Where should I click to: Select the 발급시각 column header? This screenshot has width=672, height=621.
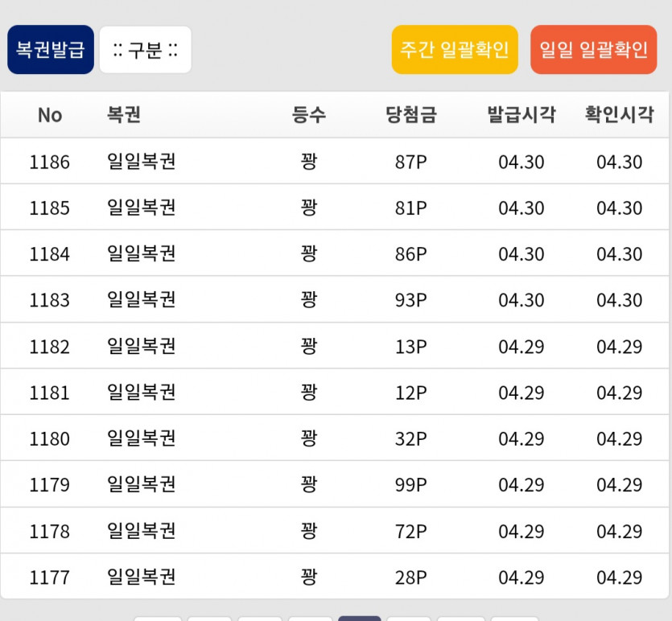(x=522, y=115)
